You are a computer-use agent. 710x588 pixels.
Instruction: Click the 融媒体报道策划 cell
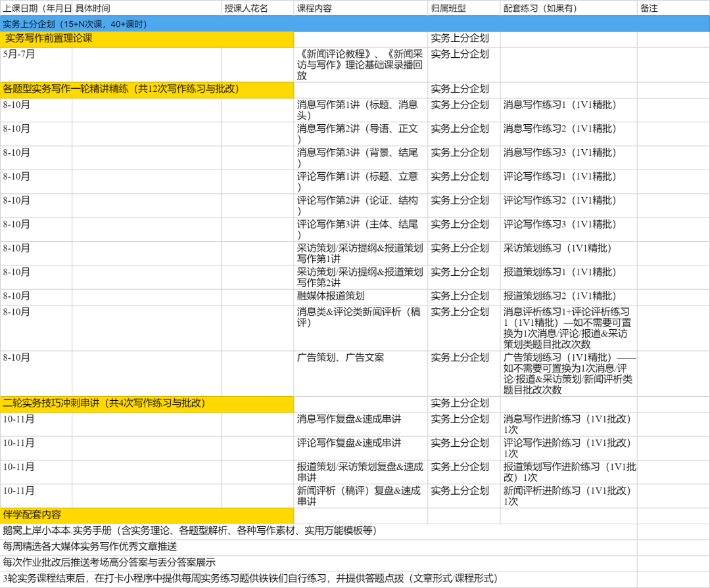click(361, 298)
